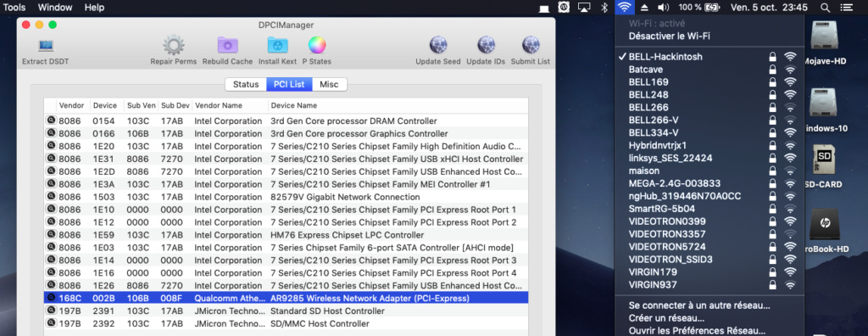868x336 pixels.
Task: Open the Notification Center icon
Action: (847, 7)
